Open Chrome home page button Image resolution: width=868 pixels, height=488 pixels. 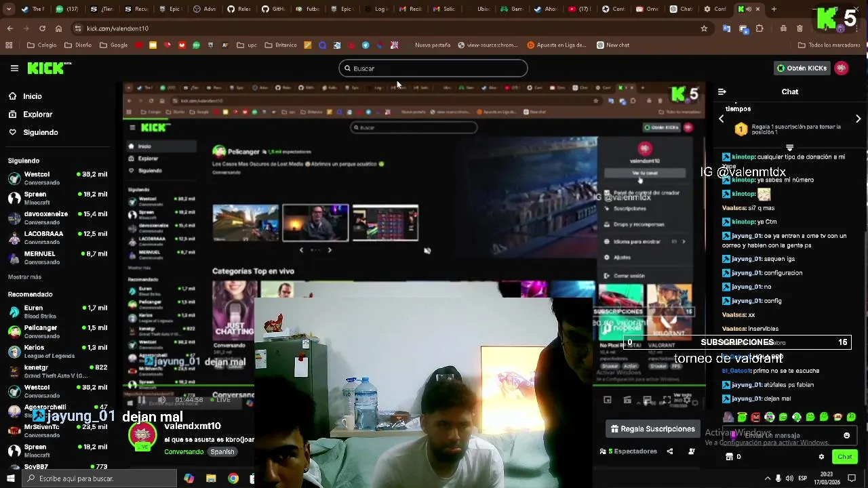point(58,28)
